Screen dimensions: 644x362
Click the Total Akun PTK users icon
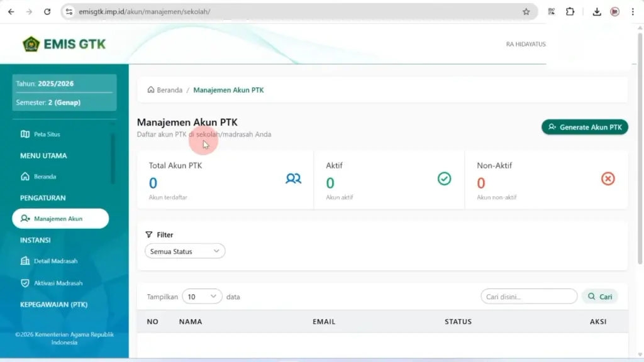[x=293, y=178]
